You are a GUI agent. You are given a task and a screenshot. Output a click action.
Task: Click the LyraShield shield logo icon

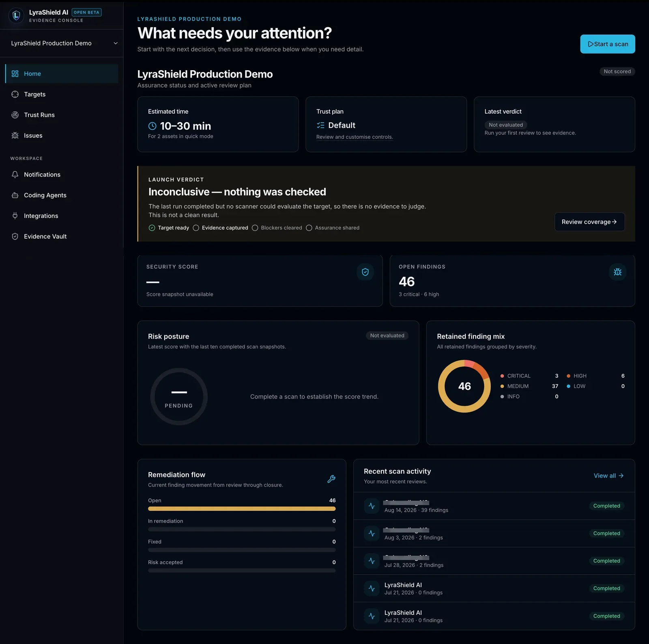pos(16,15)
